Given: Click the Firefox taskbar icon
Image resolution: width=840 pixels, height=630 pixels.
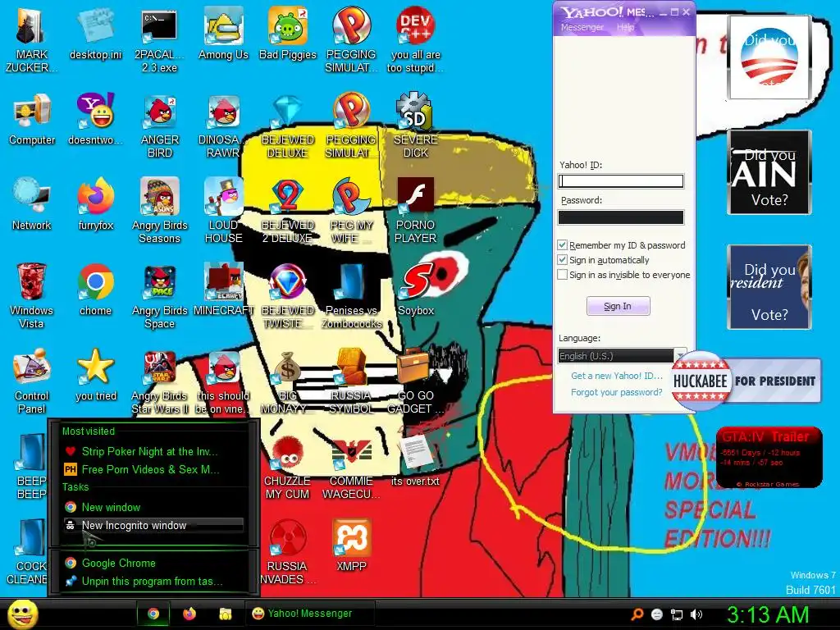Looking at the screenshot, I should tap(189, 614).
